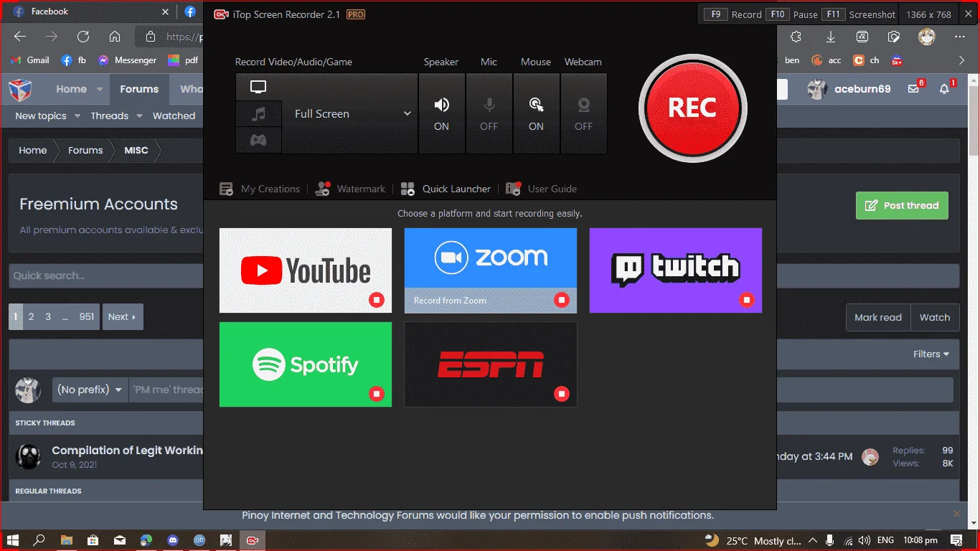Open forum alerts bell icon
This screenshot has height=551, width=980.
click(x=946, y=89)
